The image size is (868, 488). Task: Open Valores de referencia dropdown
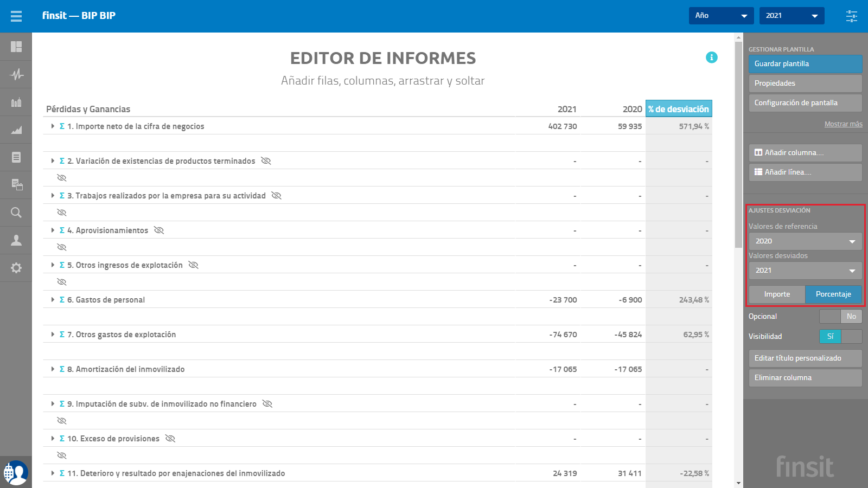(x=805, y=241)
